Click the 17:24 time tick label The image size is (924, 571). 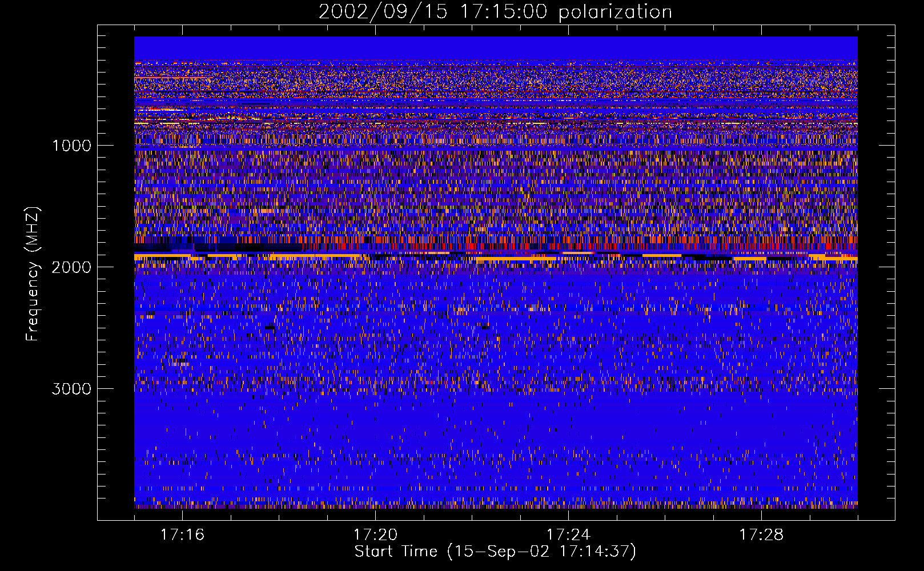pos(568,535)
